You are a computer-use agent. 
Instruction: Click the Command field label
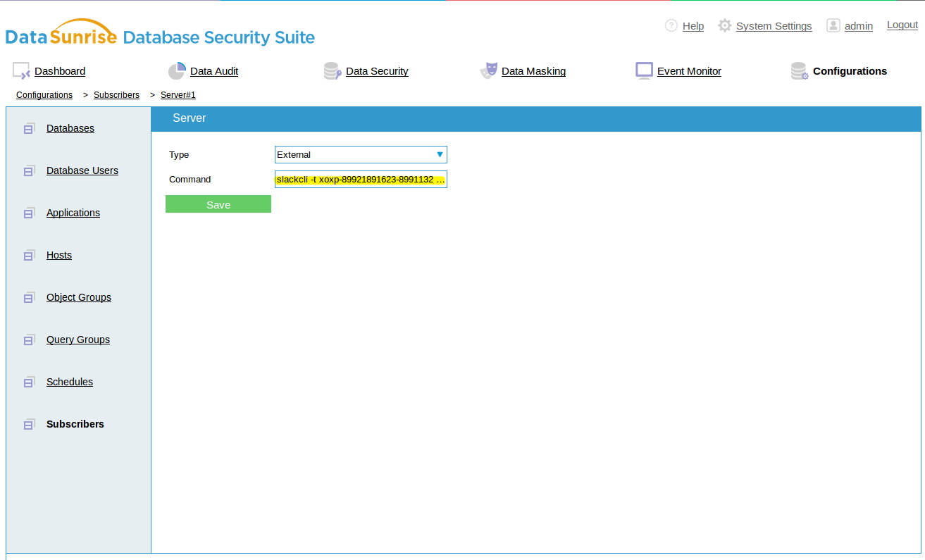tap(190, 180)
